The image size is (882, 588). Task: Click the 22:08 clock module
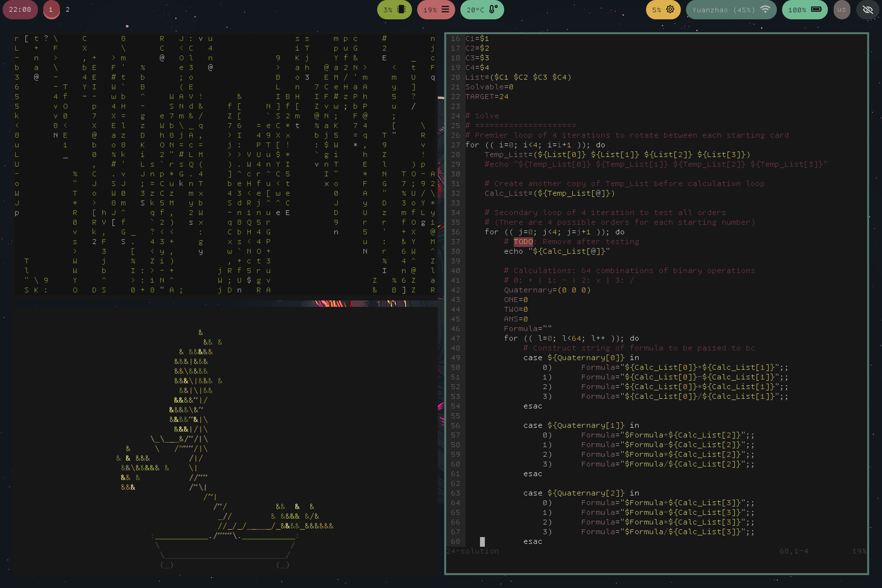20,9
